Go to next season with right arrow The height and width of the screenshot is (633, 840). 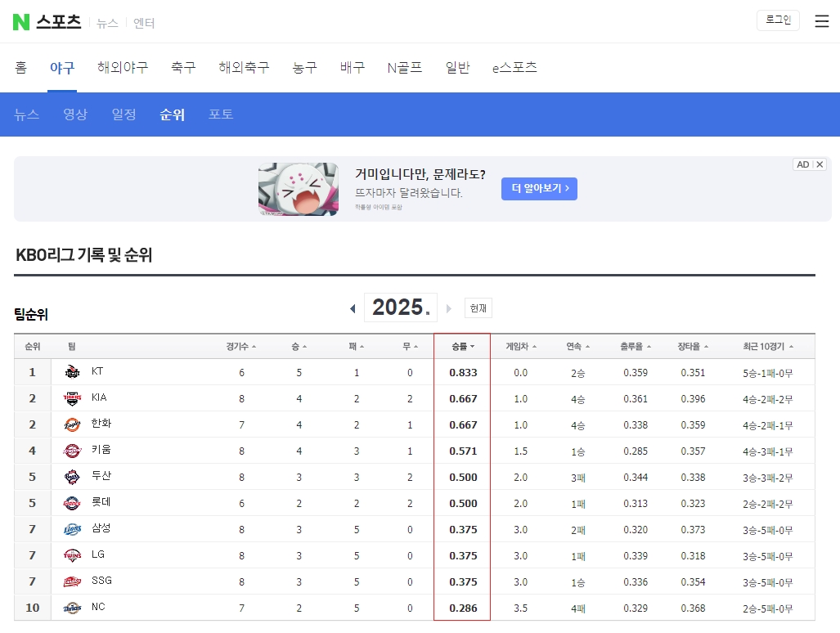click(x=449, y=308)
